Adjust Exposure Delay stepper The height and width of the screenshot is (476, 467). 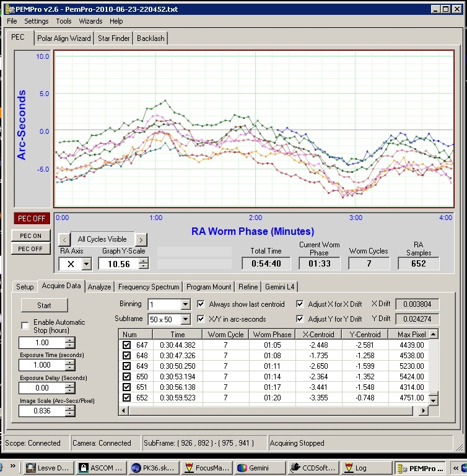(x=70, y=387)
